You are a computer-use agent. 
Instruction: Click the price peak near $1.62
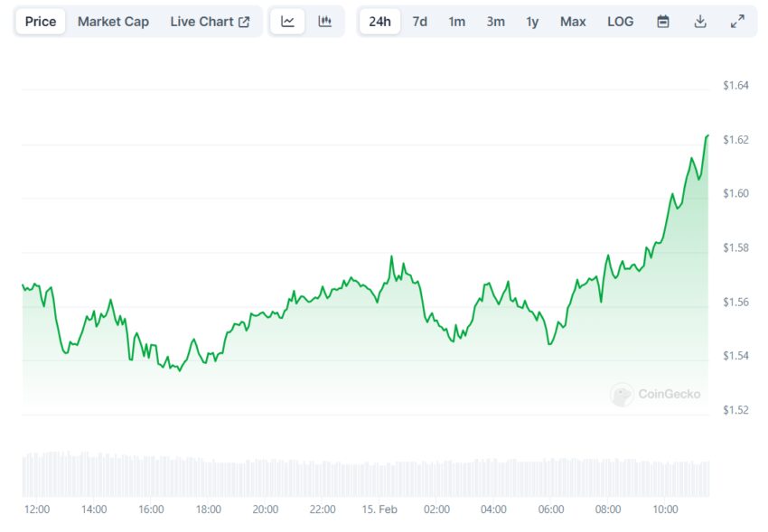[707, 135]
